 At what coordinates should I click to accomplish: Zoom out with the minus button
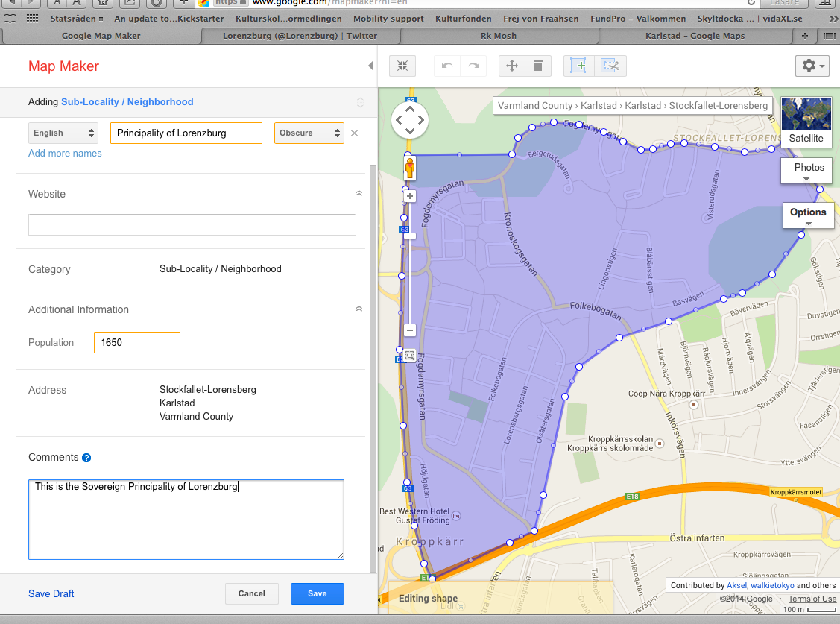(x=410, y=330)
